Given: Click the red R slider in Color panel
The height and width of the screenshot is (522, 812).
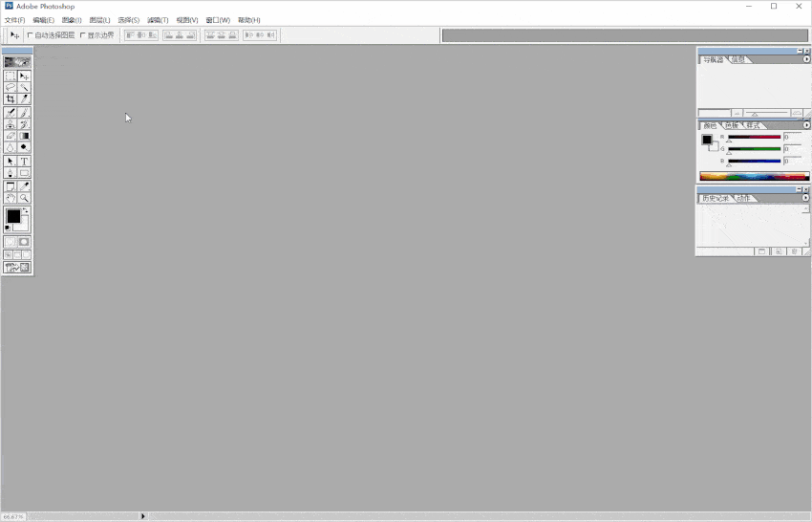Looking at the screenshot, I should 754,138.
